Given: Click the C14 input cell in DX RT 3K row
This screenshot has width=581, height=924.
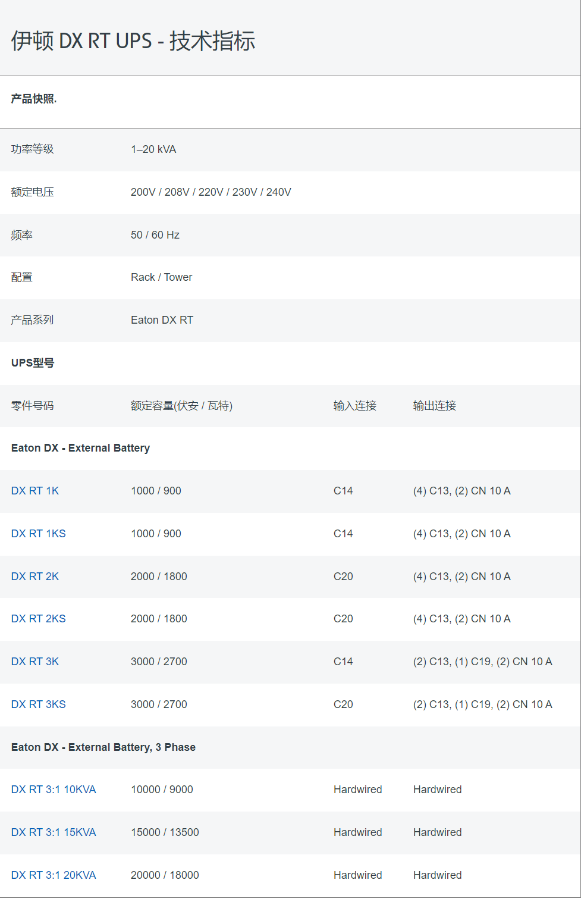Looking at the screenshot, I should (344, 662).
